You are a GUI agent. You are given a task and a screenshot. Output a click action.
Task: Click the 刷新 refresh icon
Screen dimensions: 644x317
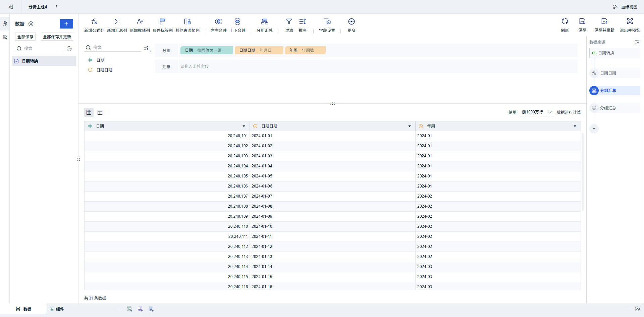click(565, 21)
